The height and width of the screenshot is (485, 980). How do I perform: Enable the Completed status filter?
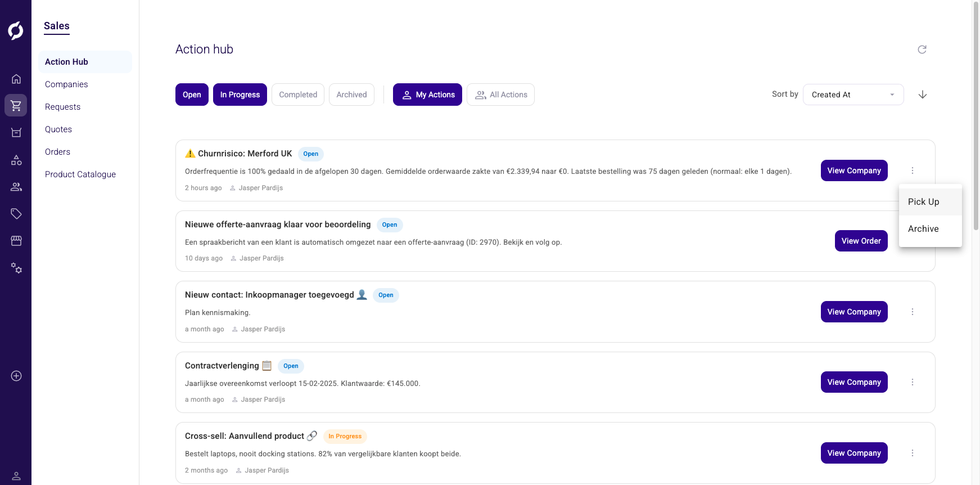tap(298, 95)
